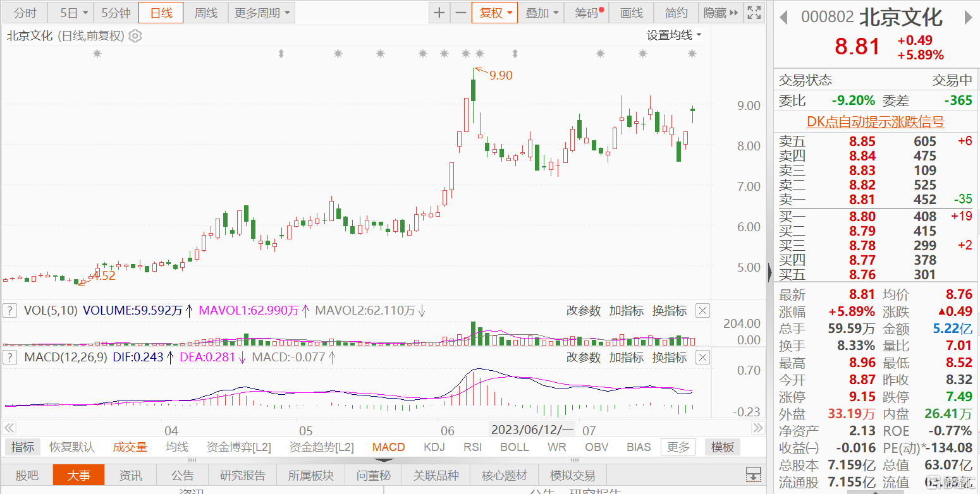
Task: Open 问董秘 tab
Action: click(x=374, y=475)
